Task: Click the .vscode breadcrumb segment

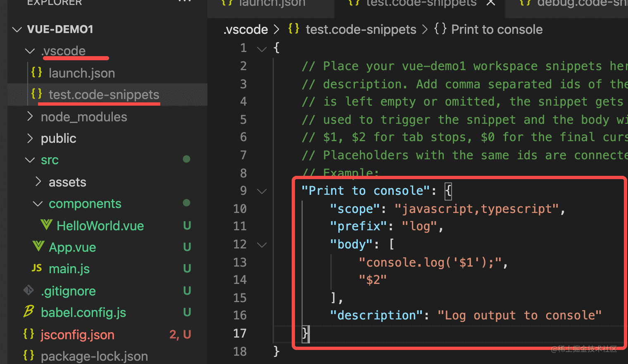Action: tap(246, 30)
